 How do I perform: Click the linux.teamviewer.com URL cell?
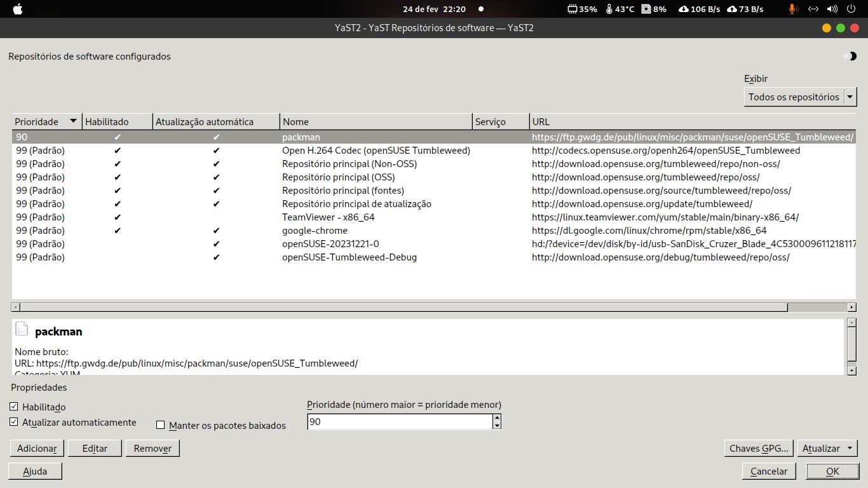[665, 217]
